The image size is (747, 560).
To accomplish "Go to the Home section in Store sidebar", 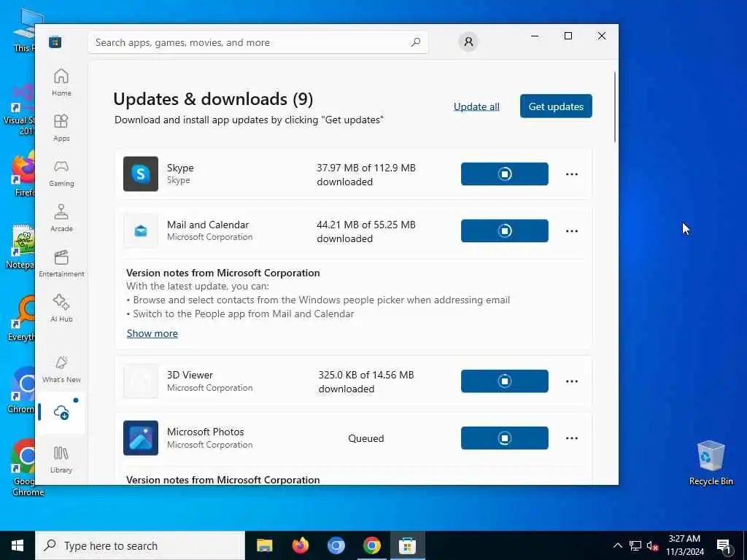I will point(61,82).
